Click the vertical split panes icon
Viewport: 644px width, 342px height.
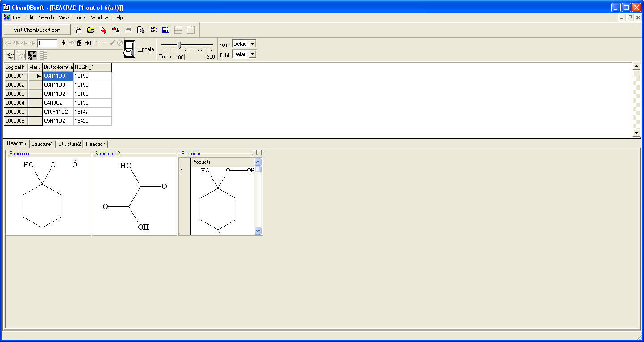[x=191, y=30]
